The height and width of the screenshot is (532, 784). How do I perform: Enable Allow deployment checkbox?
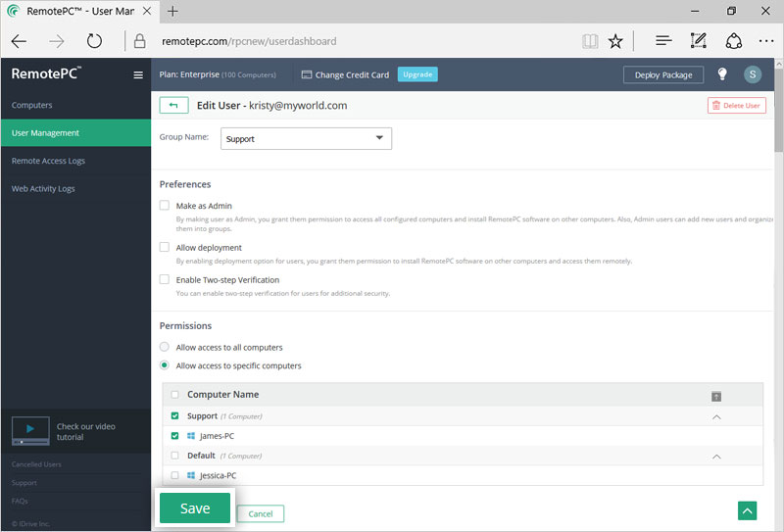coord(164,247)
